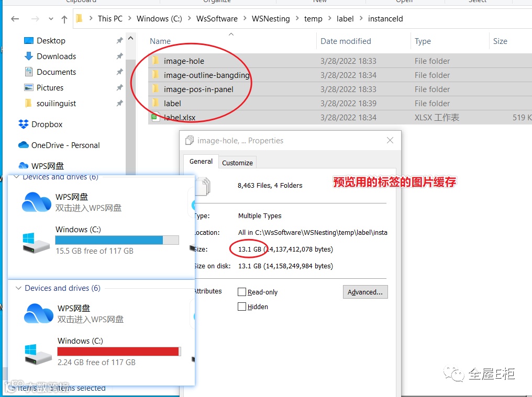The width and height of the screenshot is (532, 397).
Task: Open Downloads in Quick access
Action: 57,56
